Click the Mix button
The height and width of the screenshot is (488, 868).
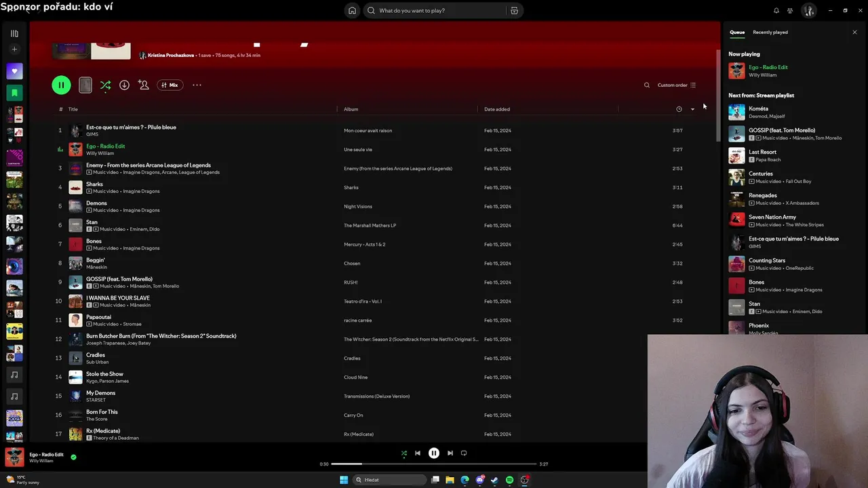coord(170,85)
